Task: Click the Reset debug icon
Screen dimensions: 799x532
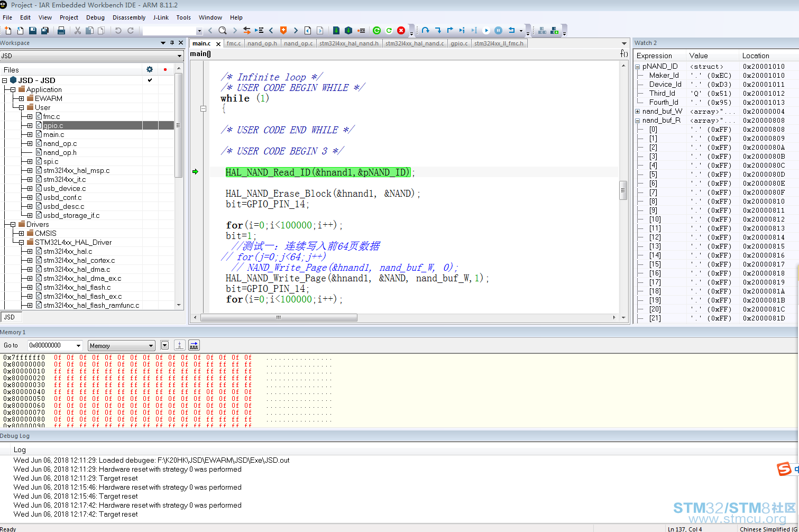Action: point(511,31)
